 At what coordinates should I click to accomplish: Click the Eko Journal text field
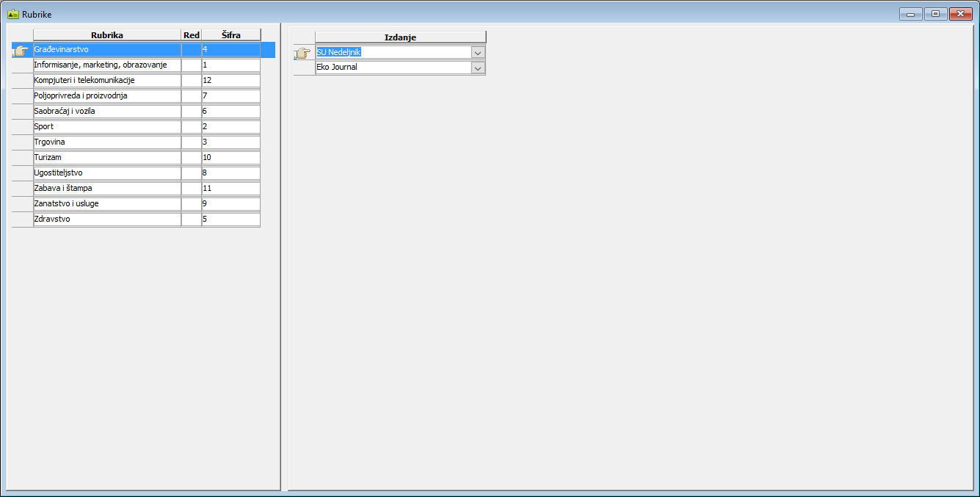[x=393, y=68]
